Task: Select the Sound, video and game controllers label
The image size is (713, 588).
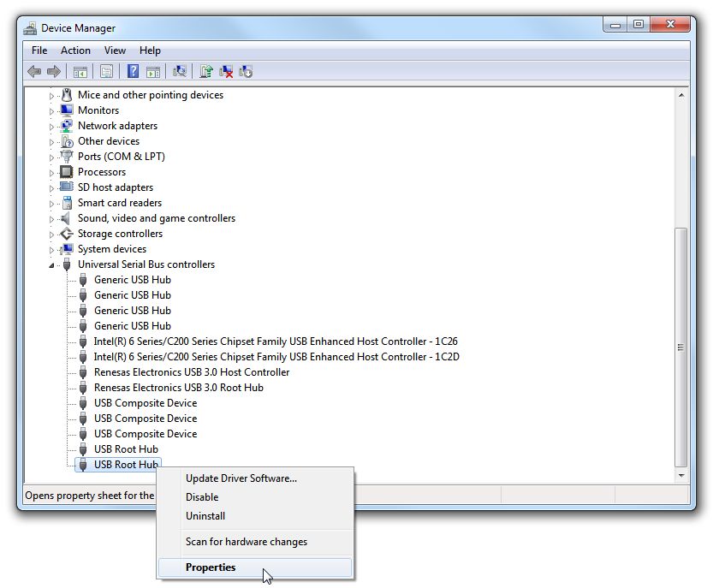Action: pyautogui.click(x=157, y=218)
